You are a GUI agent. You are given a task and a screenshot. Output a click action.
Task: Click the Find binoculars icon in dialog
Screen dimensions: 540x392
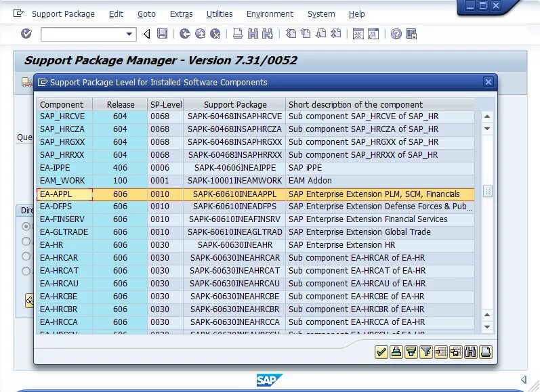[470, 352]
